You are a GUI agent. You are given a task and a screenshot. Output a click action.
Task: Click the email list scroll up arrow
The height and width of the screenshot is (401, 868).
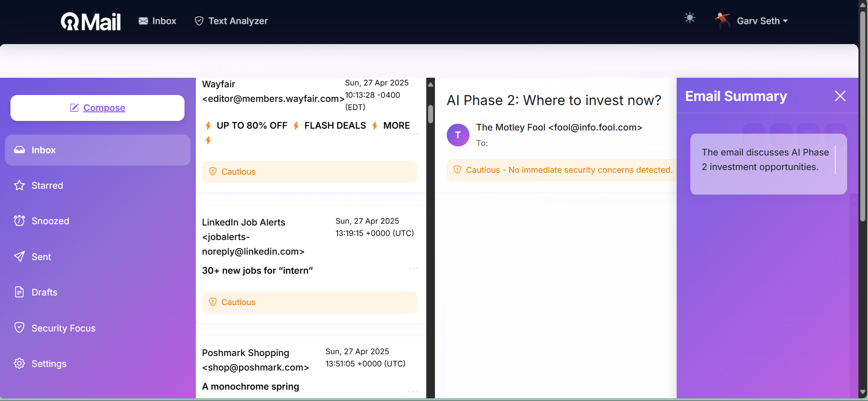pyautogui.click(x=430, y=84)
